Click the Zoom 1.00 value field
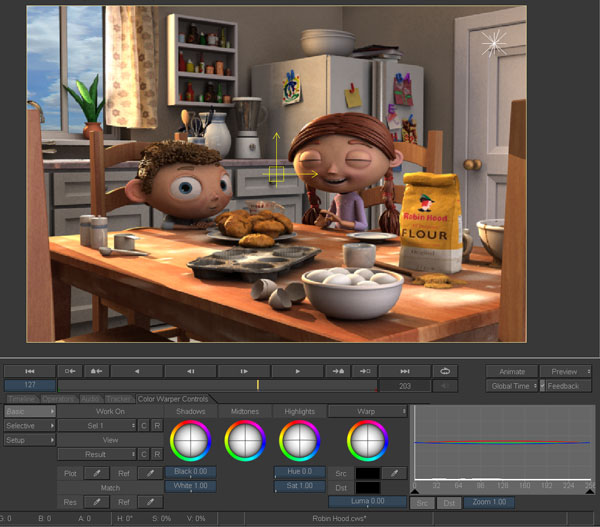Image resolution: width=600 pixels, height=527 pixels. 489,502
